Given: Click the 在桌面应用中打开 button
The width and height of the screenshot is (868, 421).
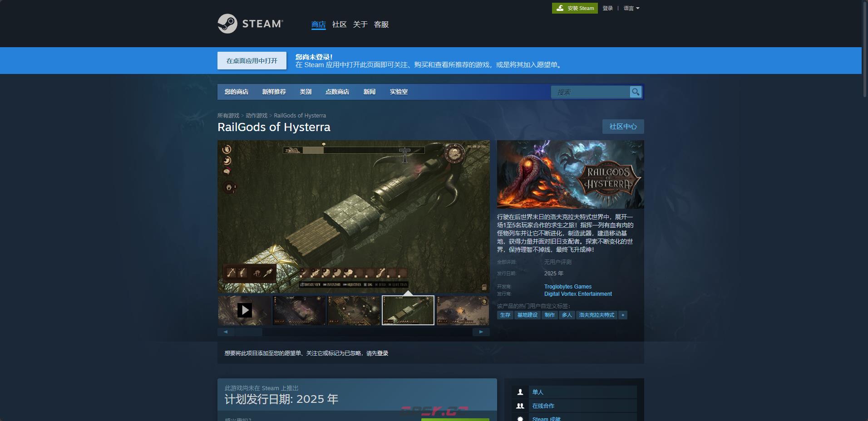Looking at the screenshot, I should tap(252, 61).
